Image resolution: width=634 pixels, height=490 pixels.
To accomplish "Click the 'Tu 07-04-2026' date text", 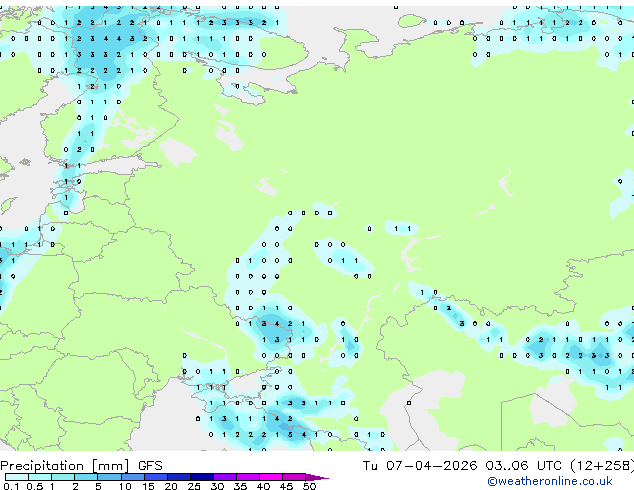I will tap(420, 465).
